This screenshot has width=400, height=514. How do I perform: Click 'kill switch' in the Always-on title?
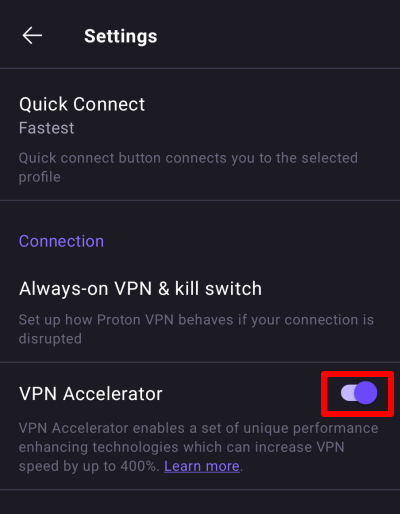(x=218, y=288)
